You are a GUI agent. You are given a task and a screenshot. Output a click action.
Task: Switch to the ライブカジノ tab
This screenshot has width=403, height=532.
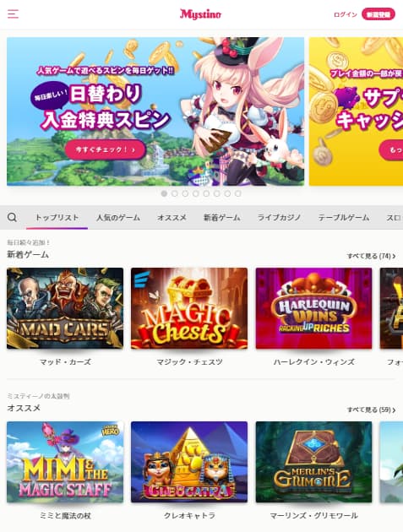coord(279,218)
